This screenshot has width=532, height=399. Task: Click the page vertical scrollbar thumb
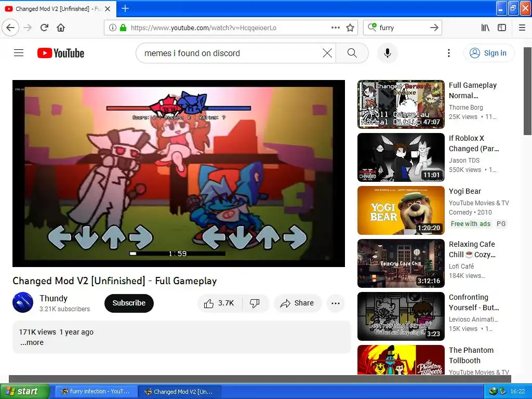click(x=527, y=91)
